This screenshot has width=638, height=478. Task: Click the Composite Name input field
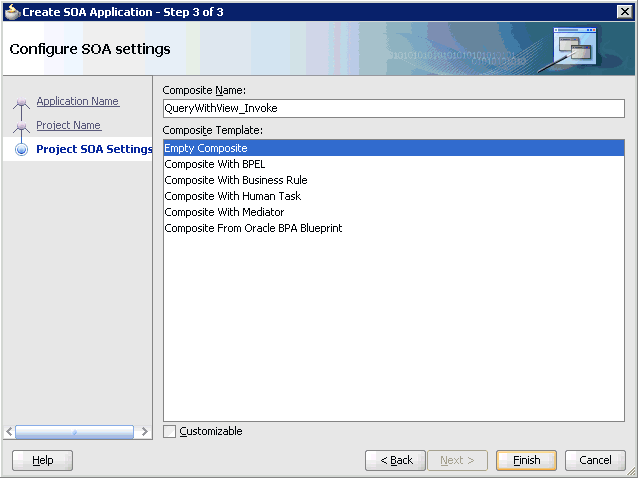click(x=393, y=108)
